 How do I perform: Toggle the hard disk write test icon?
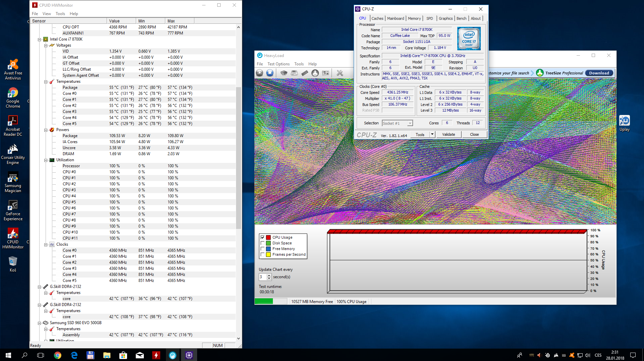pos(294,73)
